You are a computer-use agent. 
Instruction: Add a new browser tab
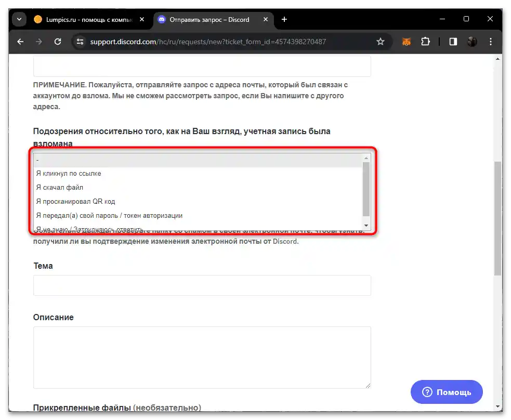click(x=284, y=20)
